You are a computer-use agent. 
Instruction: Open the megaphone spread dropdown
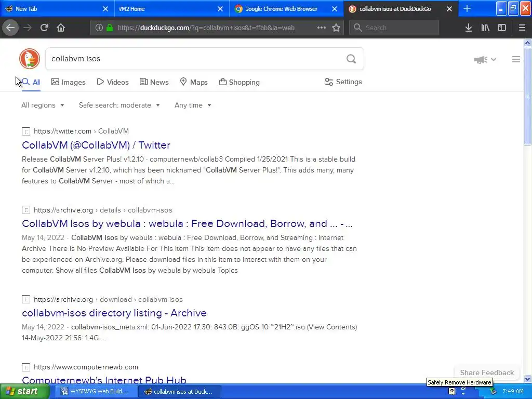(x=485, y=60)
